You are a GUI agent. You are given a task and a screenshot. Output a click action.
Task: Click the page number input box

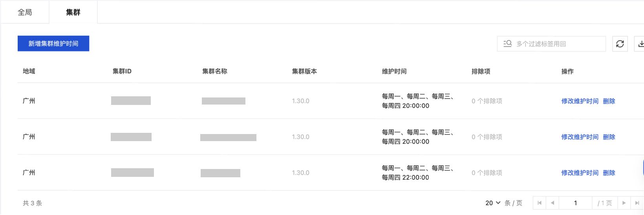pos(575,203)
